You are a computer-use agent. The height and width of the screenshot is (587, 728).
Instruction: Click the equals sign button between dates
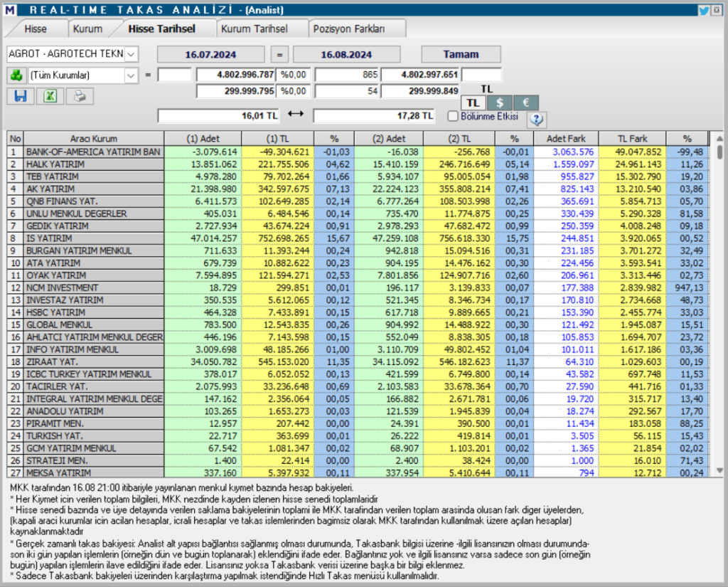pos(279,54)
